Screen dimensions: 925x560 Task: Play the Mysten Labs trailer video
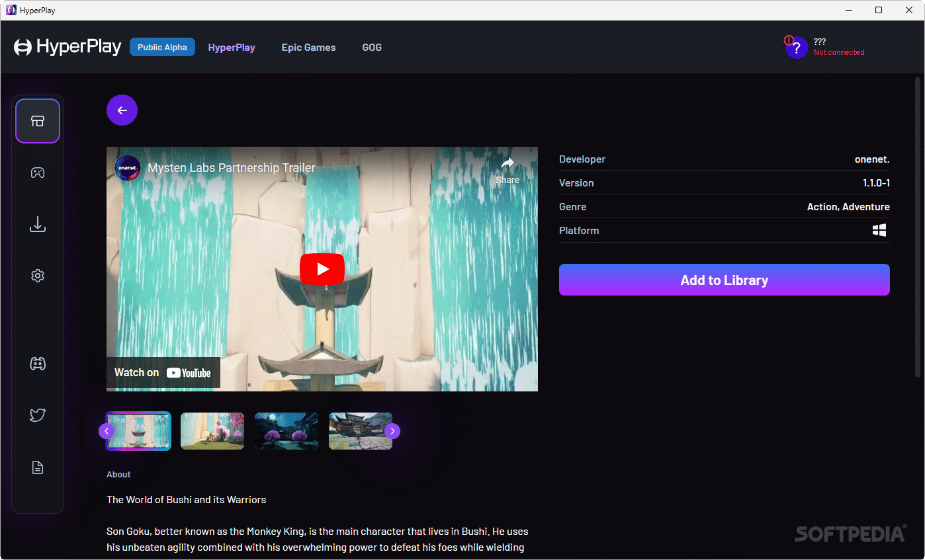coord(322,269)
